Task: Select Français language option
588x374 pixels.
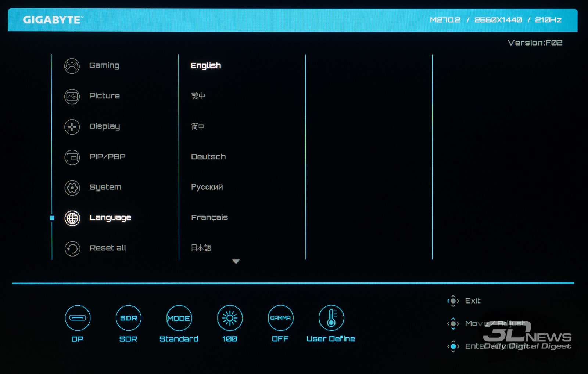Action: click(x=209, y=218)
